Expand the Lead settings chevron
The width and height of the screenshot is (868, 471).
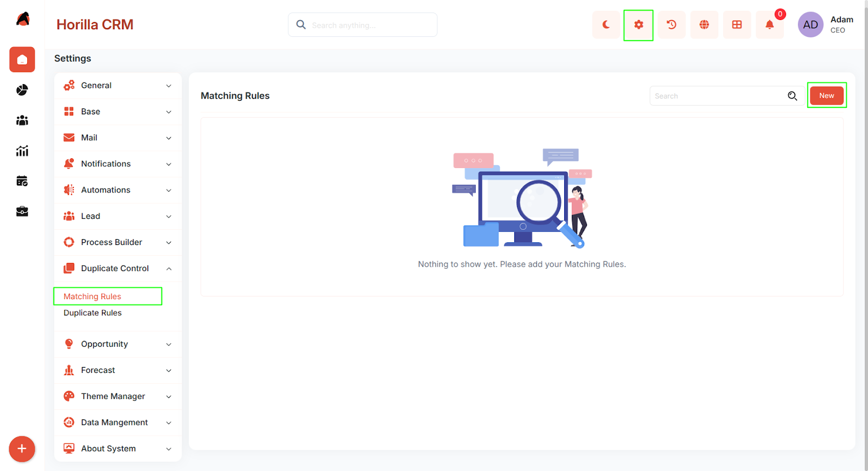169,216
